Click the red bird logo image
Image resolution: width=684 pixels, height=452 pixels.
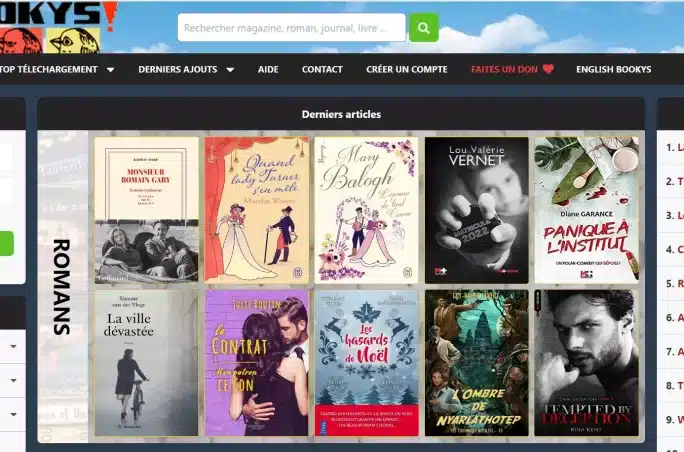click(x=21, y=41)
